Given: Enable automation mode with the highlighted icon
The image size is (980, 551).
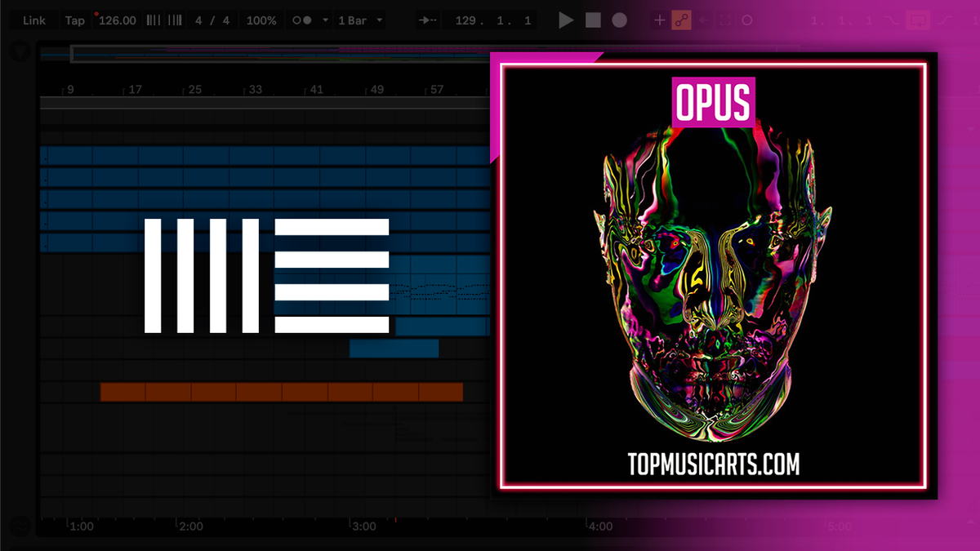Looking at the screenshot, I should click(681, 20).
